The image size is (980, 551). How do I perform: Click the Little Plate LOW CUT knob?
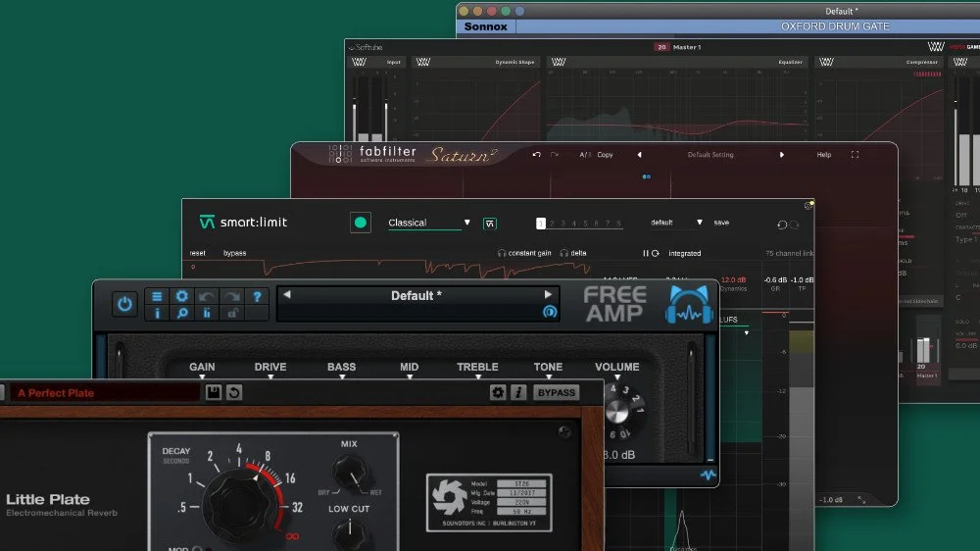point(350,533)
